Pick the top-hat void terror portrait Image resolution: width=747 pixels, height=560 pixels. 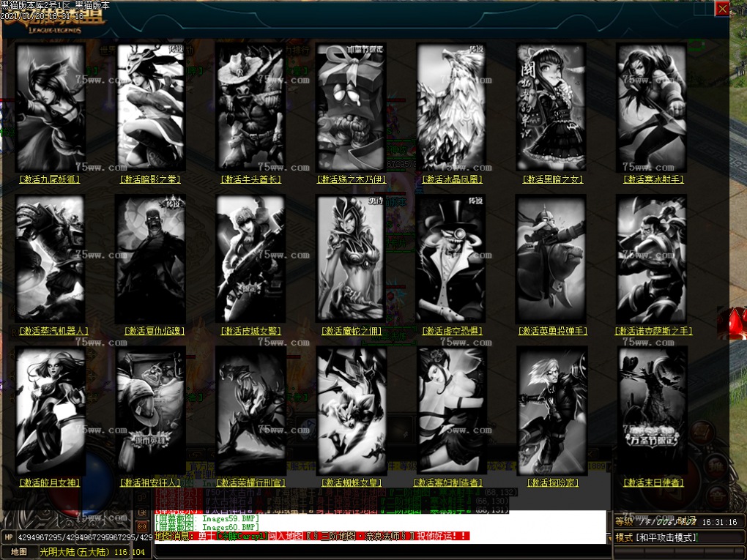[452, 259]
